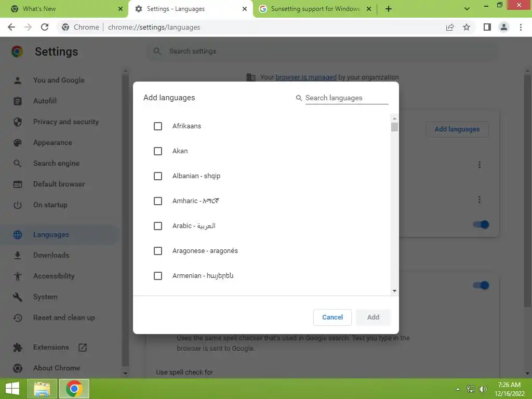Switch to Sunsetting support for Windows tab
Screen dimensions: 532x399
point(315,9)
